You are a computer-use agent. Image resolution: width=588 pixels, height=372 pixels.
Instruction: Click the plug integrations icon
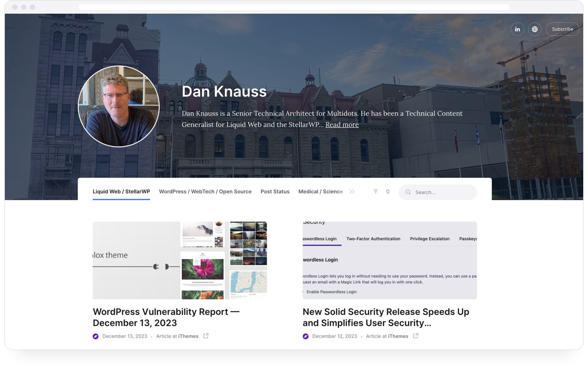click(x=388, y=191)
